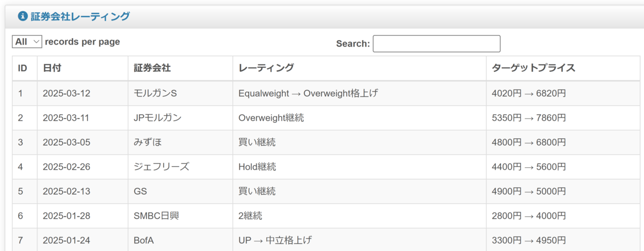Click the GS company cell
Viewport: 644px width, 251px height.
(180, 191)
